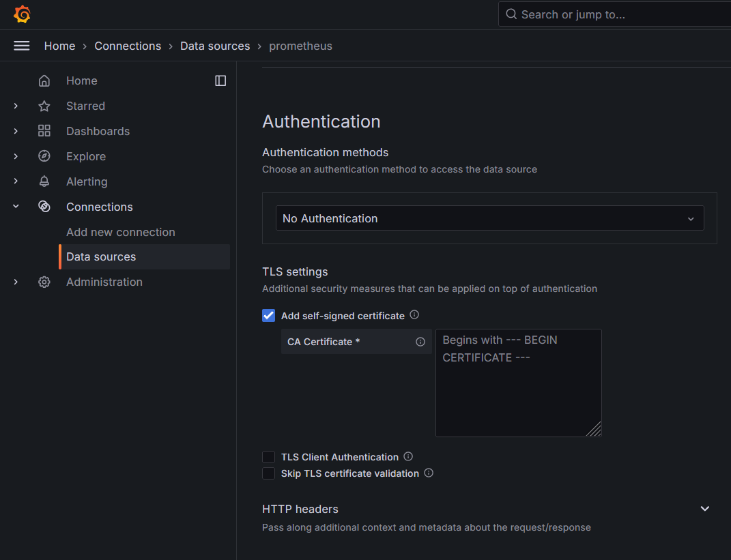The height and width of the screenshot is (560, 731).
Task: Enable Skip TLS certificate validation checkbox
Action: [x=269, y=473]
